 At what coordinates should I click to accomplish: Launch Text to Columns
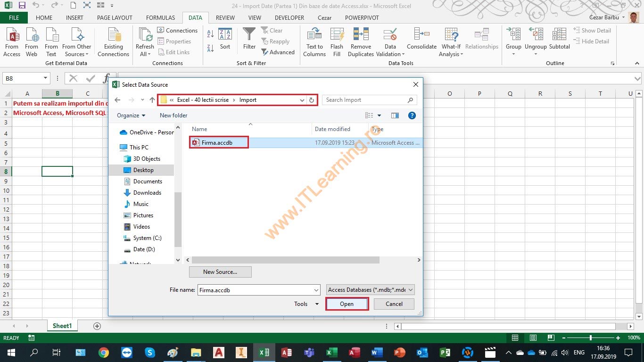(314, 42)
